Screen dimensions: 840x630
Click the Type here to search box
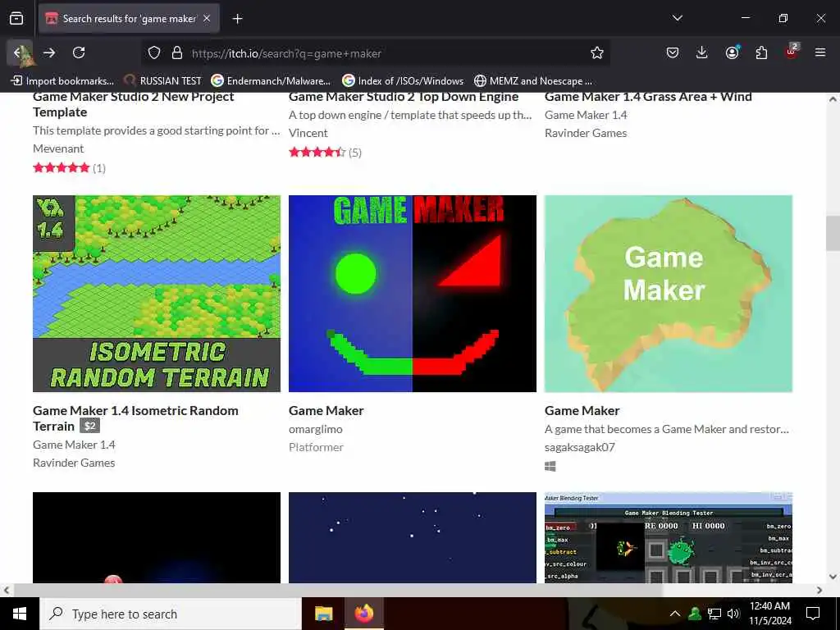pyautogui.click(x=171, y=614)
